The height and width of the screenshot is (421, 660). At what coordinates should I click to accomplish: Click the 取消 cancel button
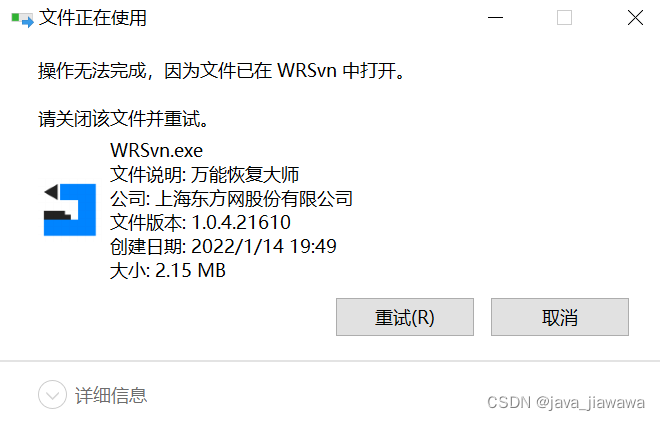pos(559,317)
